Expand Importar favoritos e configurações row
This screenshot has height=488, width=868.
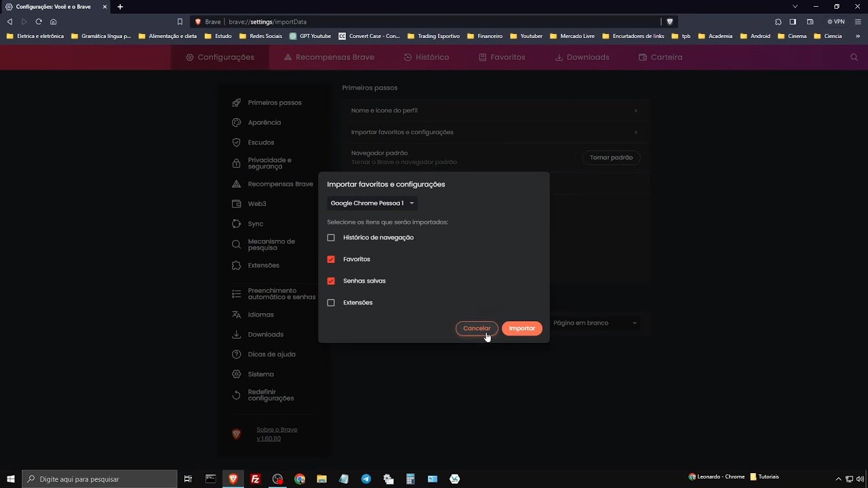click(x=494, y=132)
